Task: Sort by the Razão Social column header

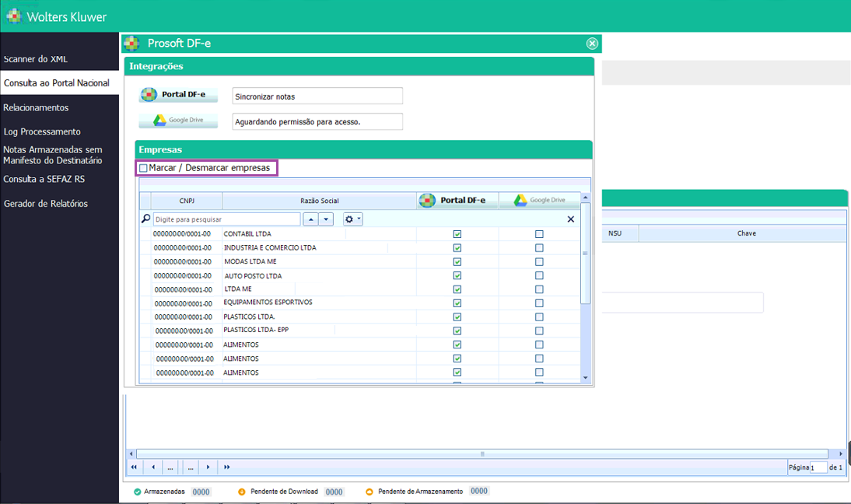Action: pyautogui.click(x=319, y=201)
